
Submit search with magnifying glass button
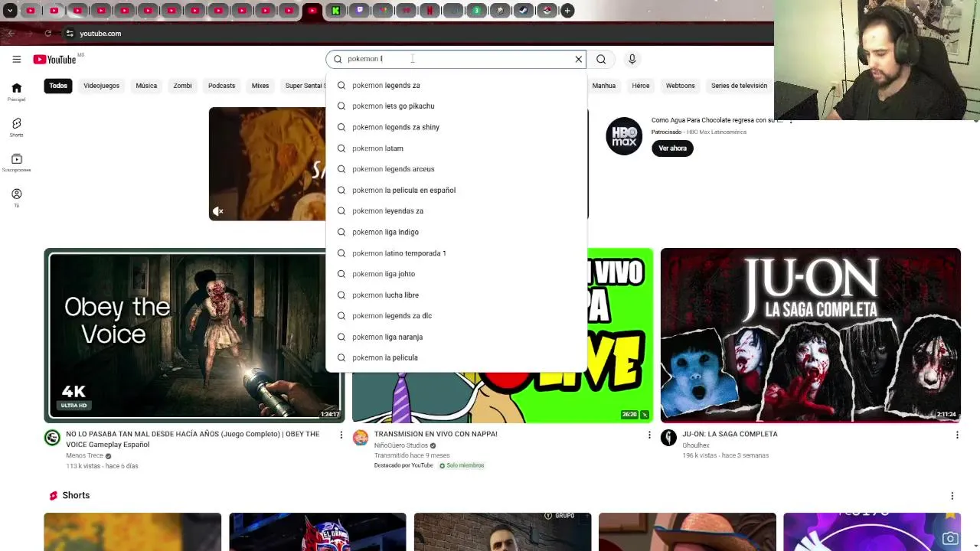pos(601,59)
